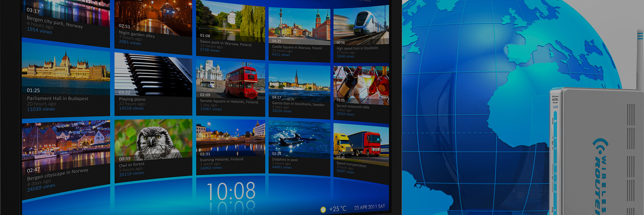Viewport: 644px width, 215px height.
Task: Open Gamla Stan in Stockholm, Sweden title
Action: tap(298, 104)
